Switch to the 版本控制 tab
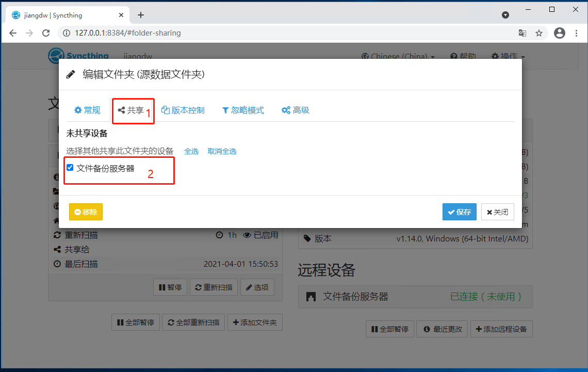 pos(183,110)
